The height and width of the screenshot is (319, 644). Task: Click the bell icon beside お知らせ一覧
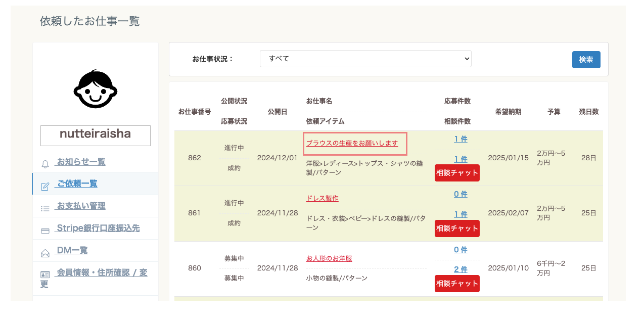click(x=45, y=164)
